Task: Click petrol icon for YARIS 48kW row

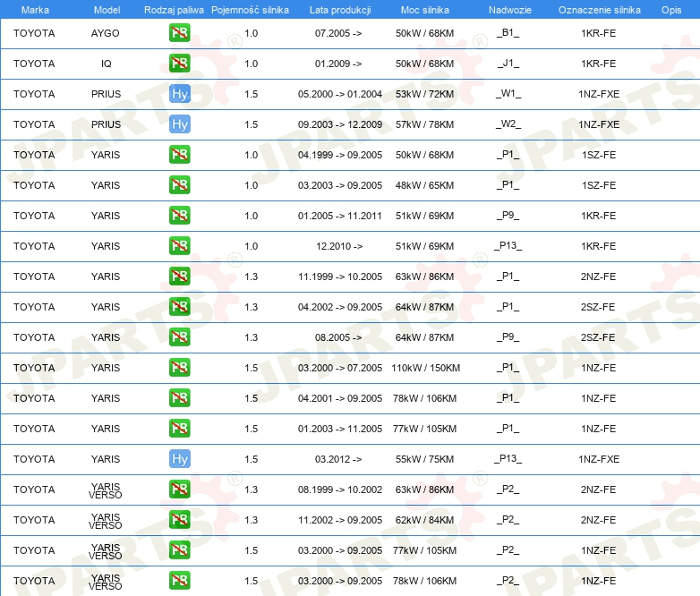Action: click(x=179, y=185)
